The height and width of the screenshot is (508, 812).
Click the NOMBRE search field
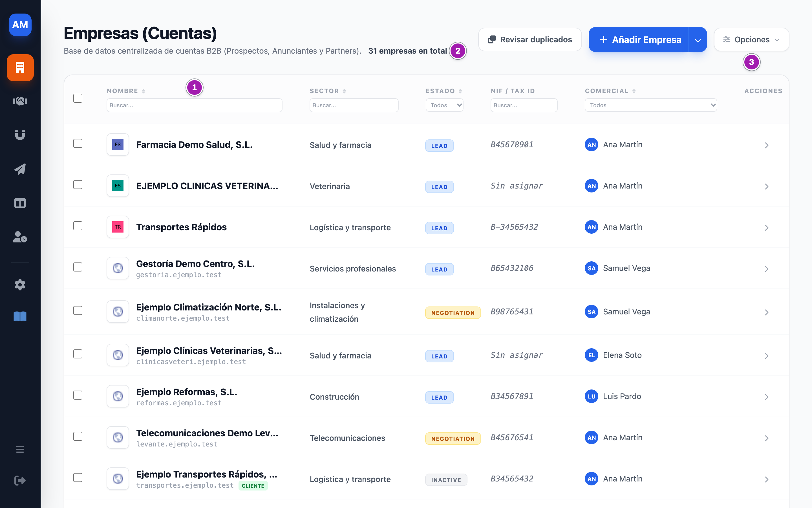[194, 105]
